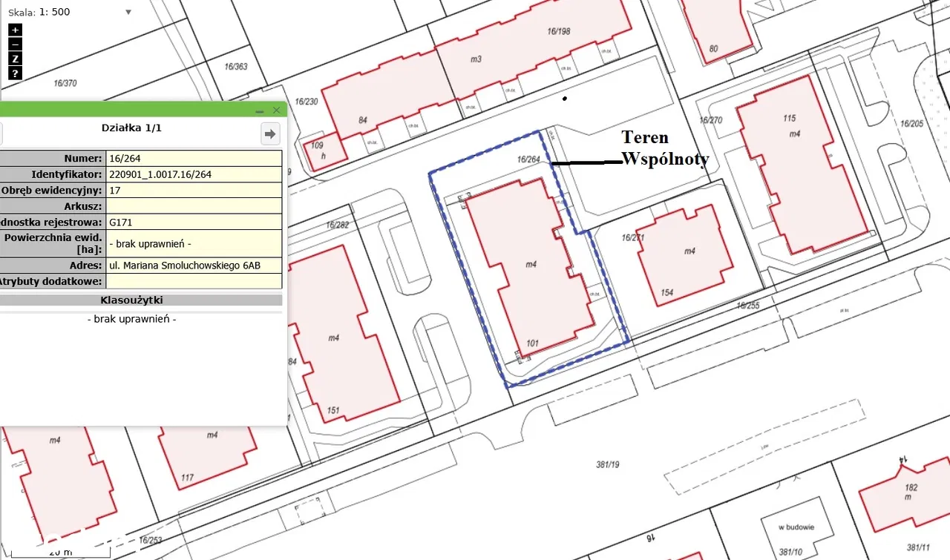Click road parcel label 381/19
This screenshot has height=560, width=950.
607,464
